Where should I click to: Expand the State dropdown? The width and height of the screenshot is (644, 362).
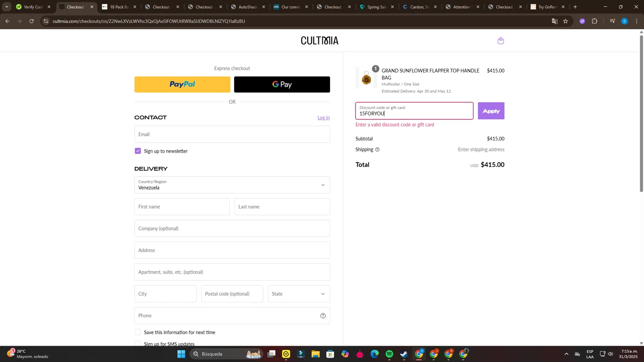coord(299,294)
